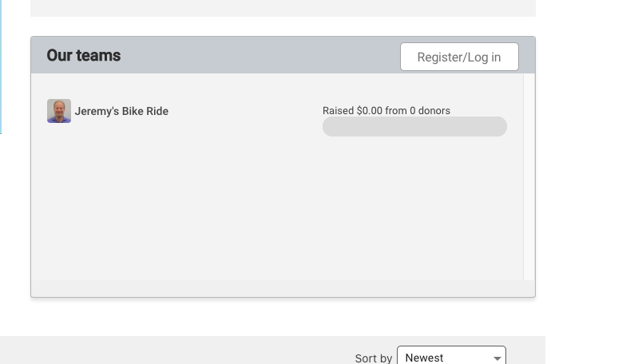The image size is (634, 364).
Task: Click Jeremy's profile photo avatar
Action: coord(59,111)
